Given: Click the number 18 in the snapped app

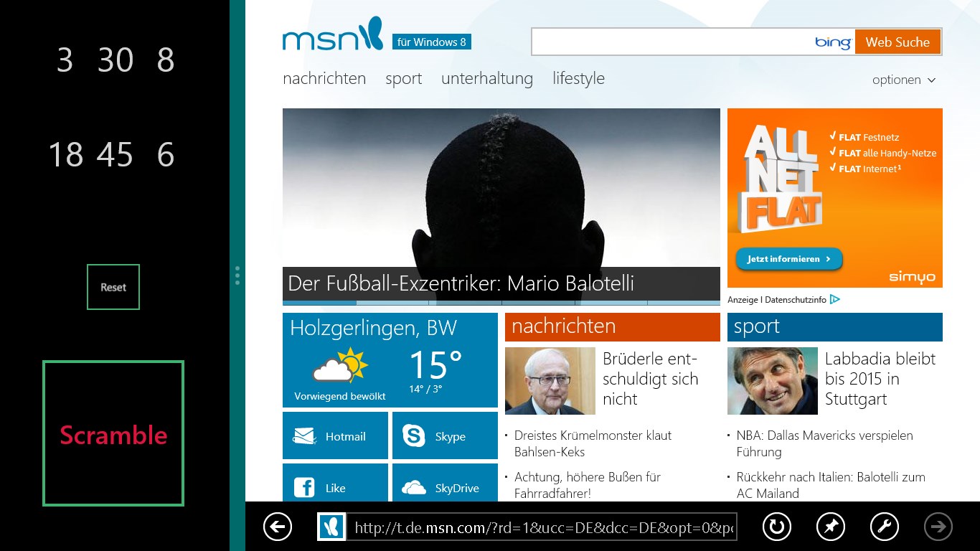Looking at the screenshot, I should pyautogui.click(x=65, y=155).
